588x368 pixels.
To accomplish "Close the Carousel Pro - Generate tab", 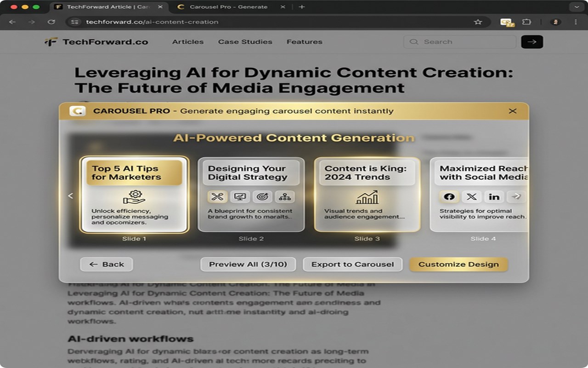I will tap(283, 7).
